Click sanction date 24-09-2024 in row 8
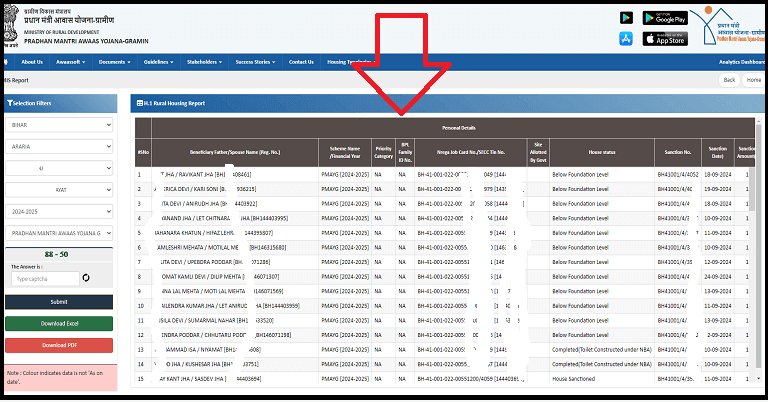The height and width of the screenshot is (402, 768). tap(718, 277)
